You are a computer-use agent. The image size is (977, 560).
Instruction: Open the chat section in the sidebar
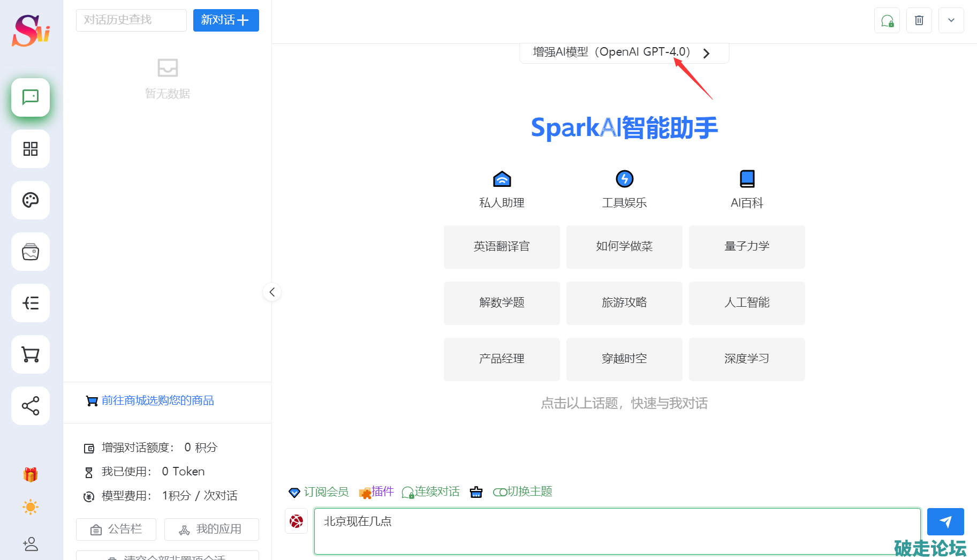(x=31, y=97)
